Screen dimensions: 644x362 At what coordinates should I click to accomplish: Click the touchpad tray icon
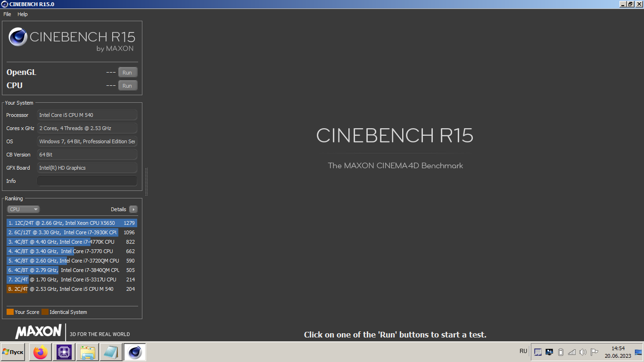(538, 352)
